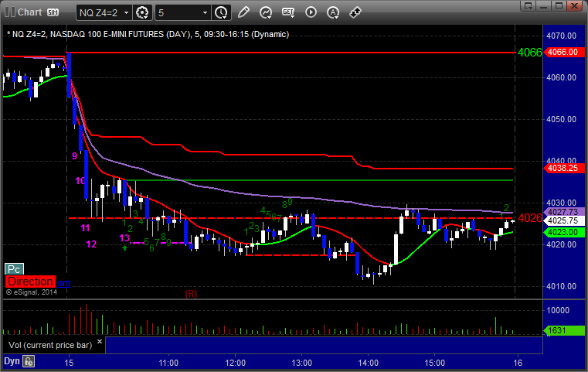The width and height of the screenshot is (588, 372).
Task: Toggle the Dyn scaling mode label
Action: click(12, 360)
